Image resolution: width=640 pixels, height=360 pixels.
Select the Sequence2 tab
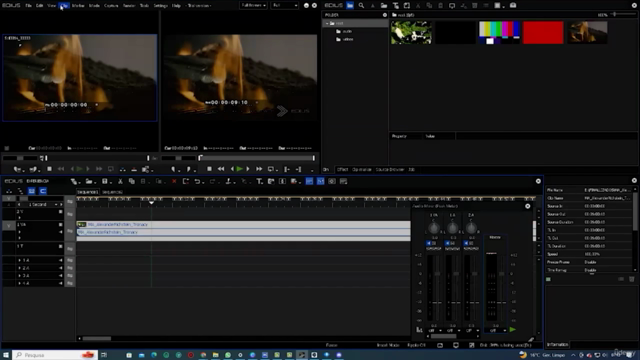[x=112, y=192]
